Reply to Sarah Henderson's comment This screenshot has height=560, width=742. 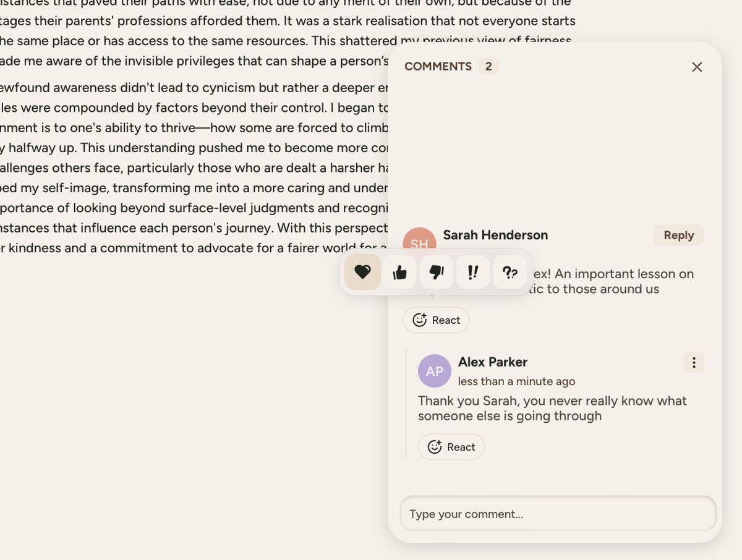(679, 235)
